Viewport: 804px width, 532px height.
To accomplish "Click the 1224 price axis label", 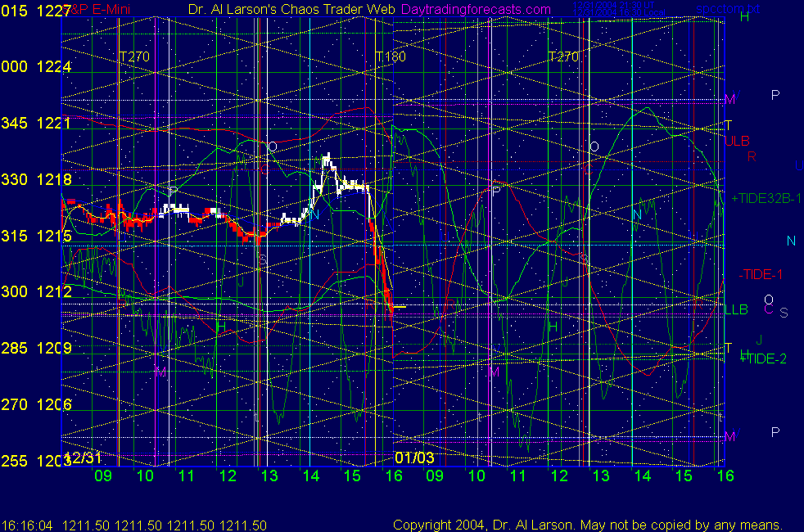I will 53,66.
